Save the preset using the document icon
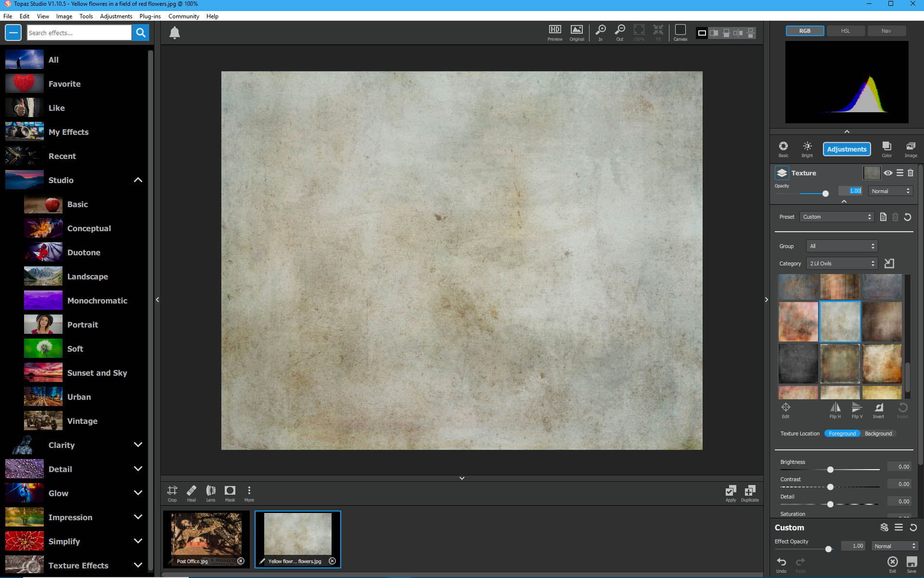Viewport: 924px width, 578px height. (883, 217)
